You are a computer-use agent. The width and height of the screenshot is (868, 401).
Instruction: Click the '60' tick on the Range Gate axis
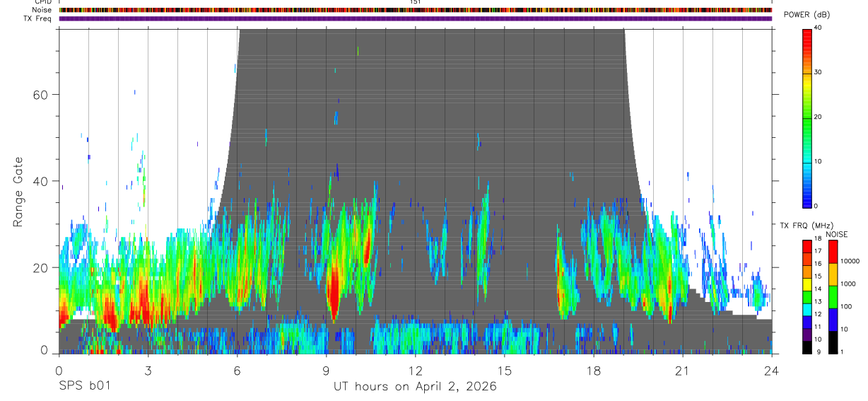point(42,95)
